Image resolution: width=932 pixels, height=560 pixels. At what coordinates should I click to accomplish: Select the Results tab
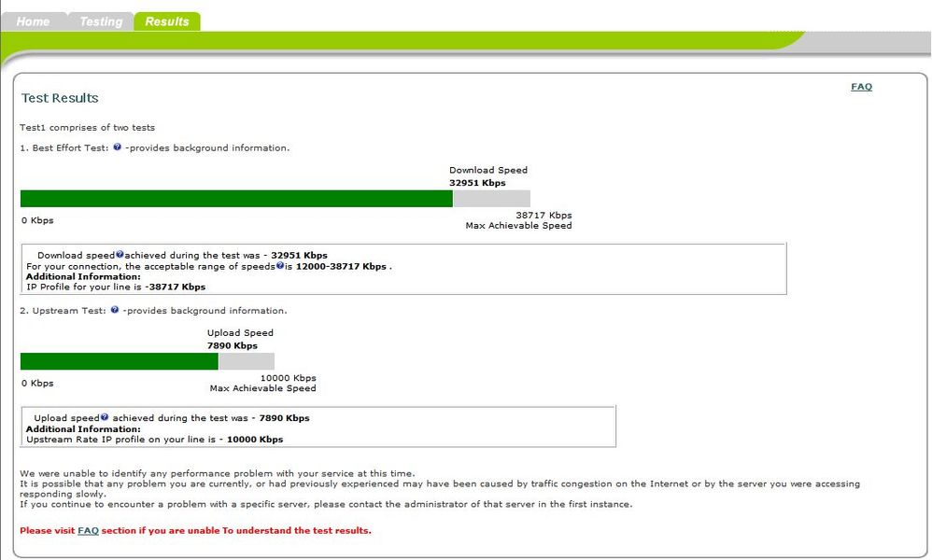pyautogui.click(x=167, y=21)
